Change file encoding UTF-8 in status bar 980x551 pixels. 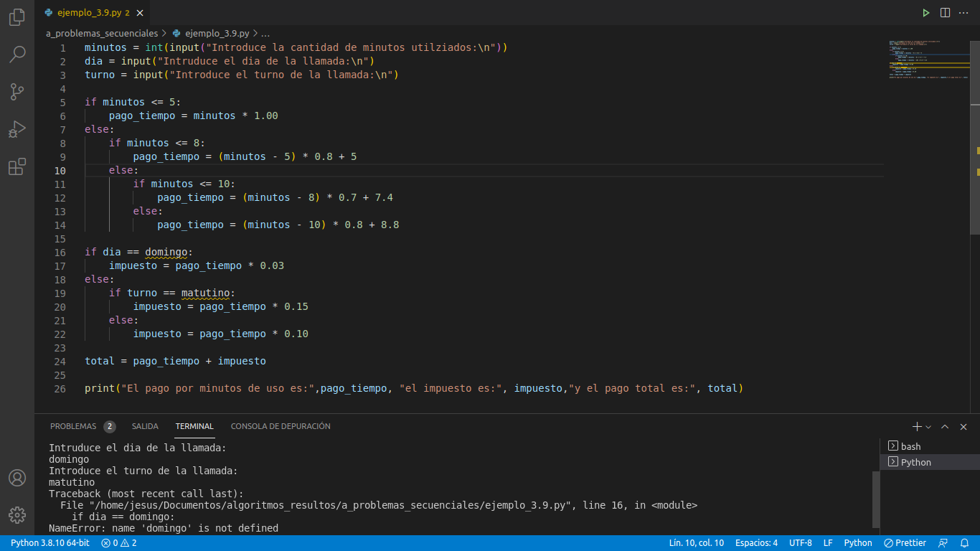(x=801, y=543)
